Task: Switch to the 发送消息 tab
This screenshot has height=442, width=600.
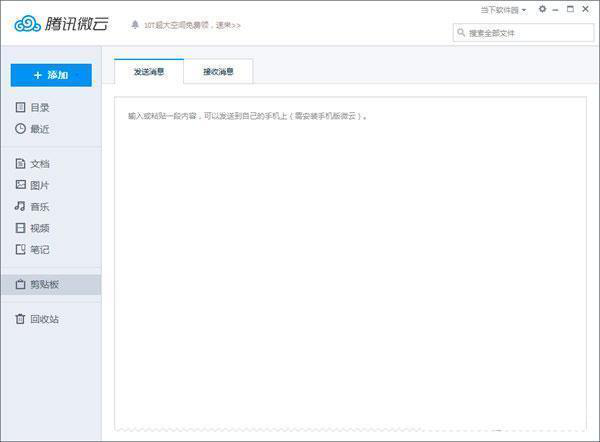Action: tap(149, 71)
